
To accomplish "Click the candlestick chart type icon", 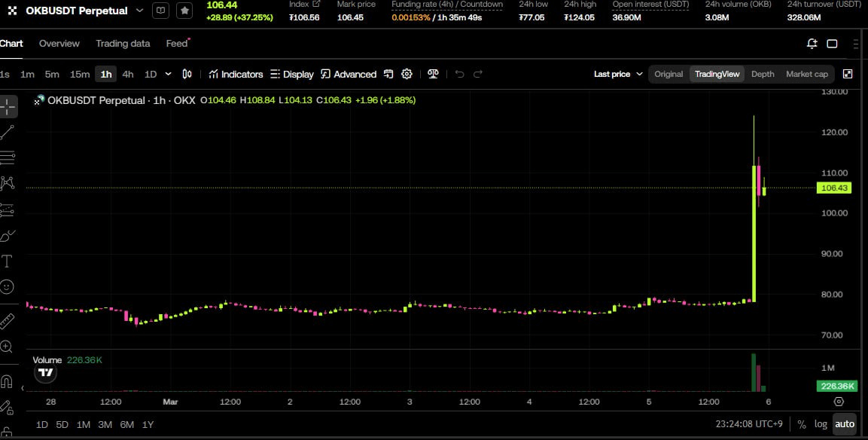I will [x=187, y=74].
